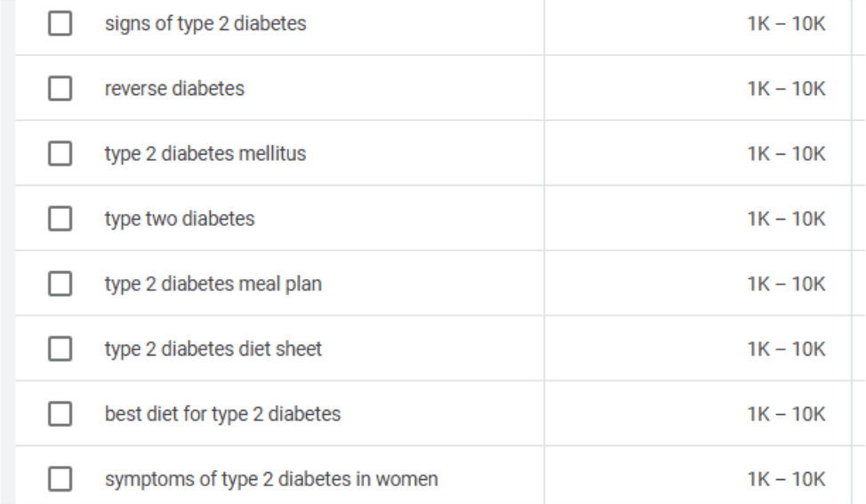Select best diet for type 2 diabetes checkbox

click(60, 415)
